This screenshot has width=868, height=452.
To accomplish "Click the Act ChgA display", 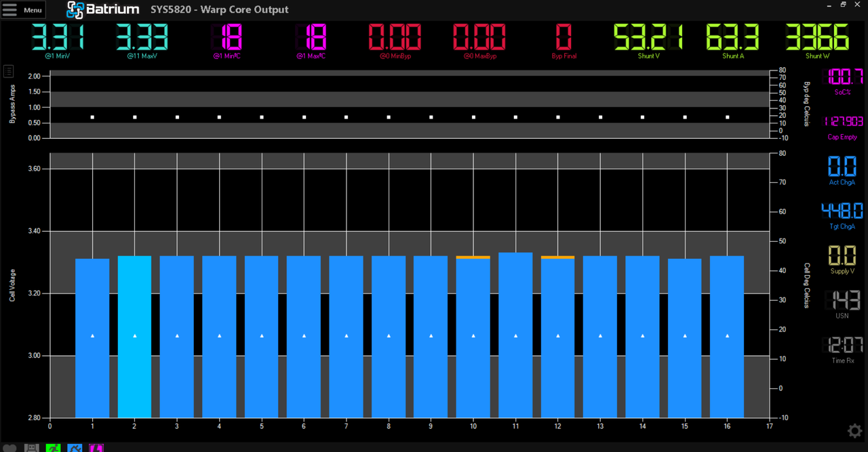I will [842, 166].
